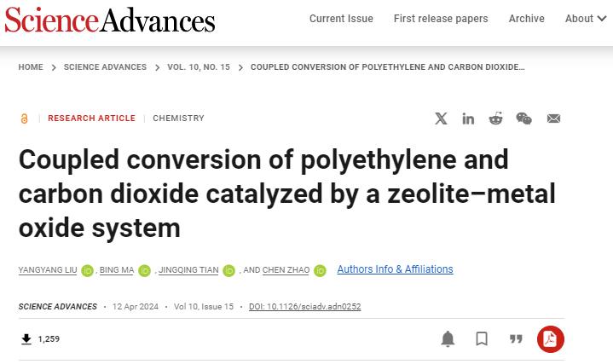
Task: Open the Archive menu item
Action: (x=527, y=19)
